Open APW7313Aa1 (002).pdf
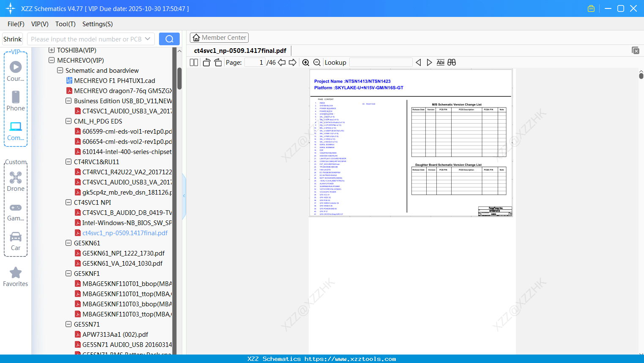Screen dimensions: 644x363 click(x=115, y=334)
